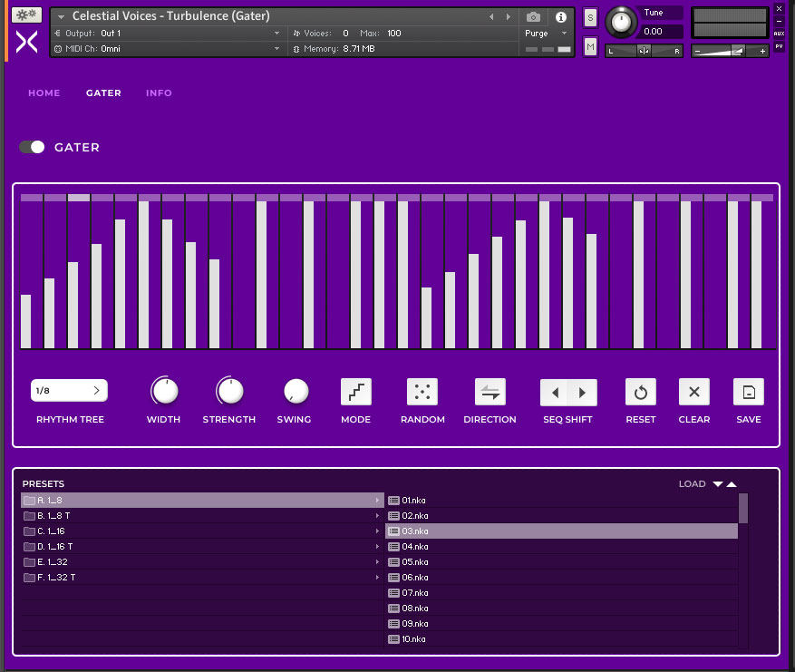
Task: Increase volume with the plus button
Action: (x=762, y=51)
